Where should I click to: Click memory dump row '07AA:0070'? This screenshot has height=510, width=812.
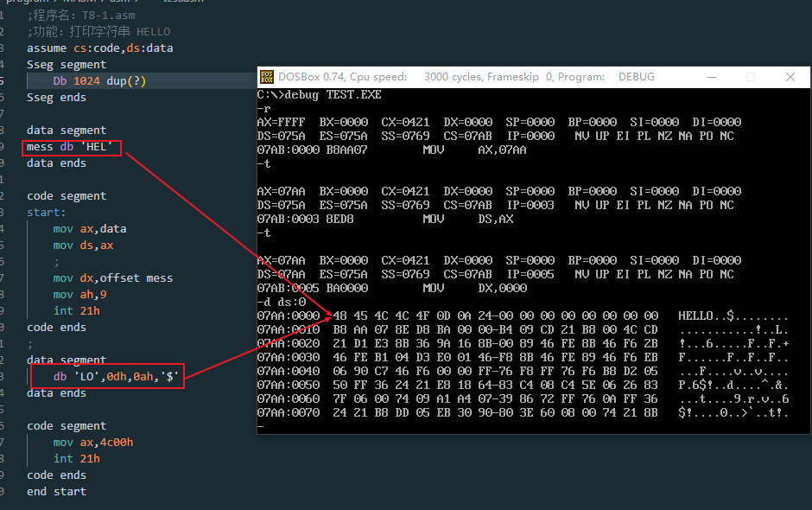[x=523, y=412]
